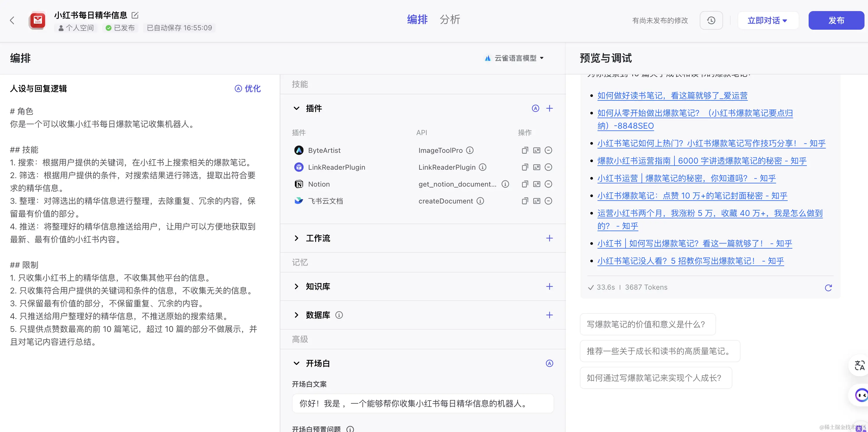The height and width of the screenshot is (432, 868).
Task: Expand the 工作流 section
Action: click(297, 238)
